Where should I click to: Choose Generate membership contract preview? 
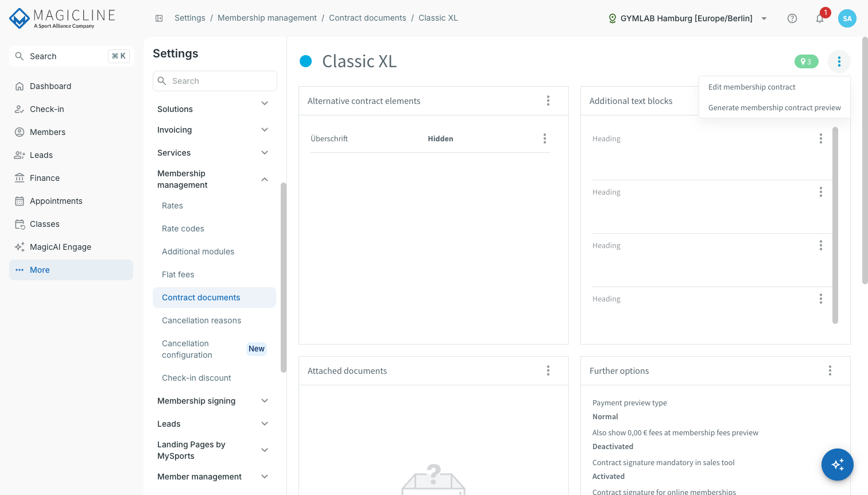pyautogui.click(x=774, y=108)
